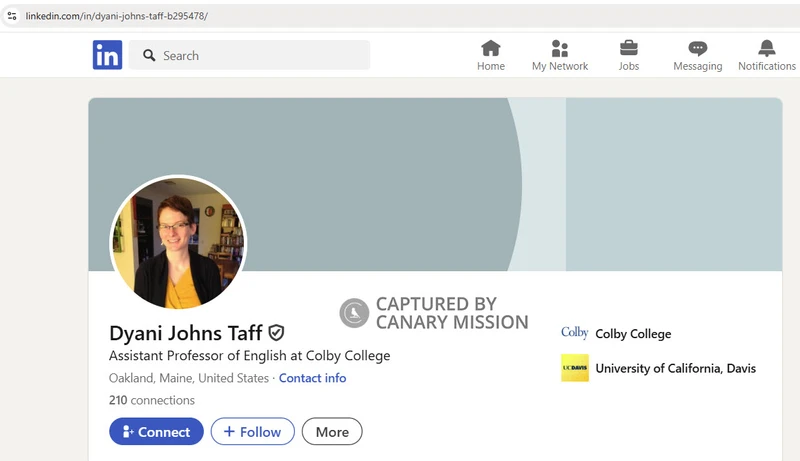This screenshot has height=461, width=800.
Task: Open the Home nav item
Action: point(491,56)
